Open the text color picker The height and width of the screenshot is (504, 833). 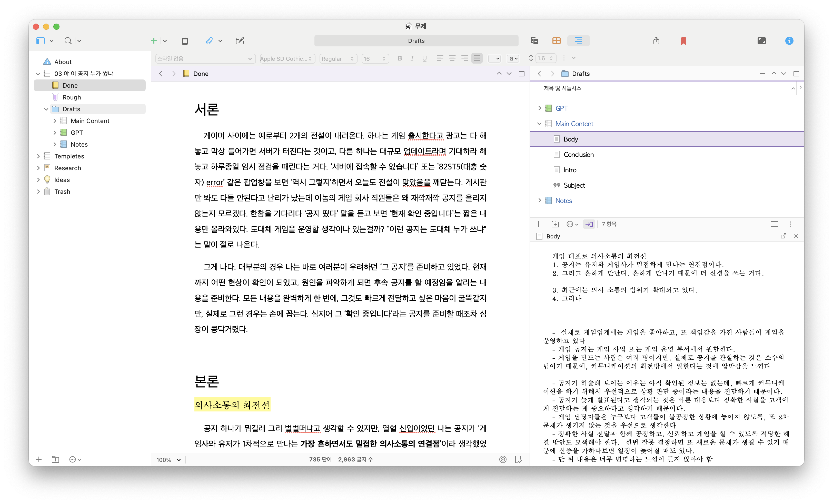(x=494, y=58)
